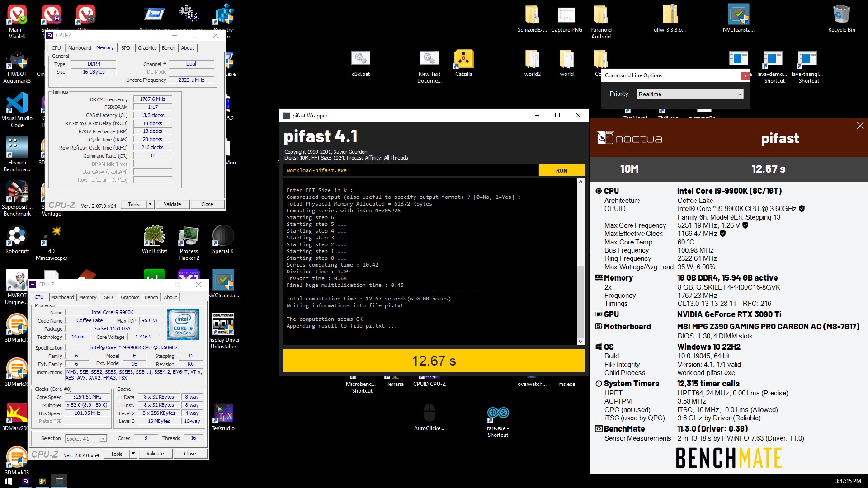868x488 pixels.
Task: Open the Socket #1 selection dropdown
Action: tap(86, 438)
